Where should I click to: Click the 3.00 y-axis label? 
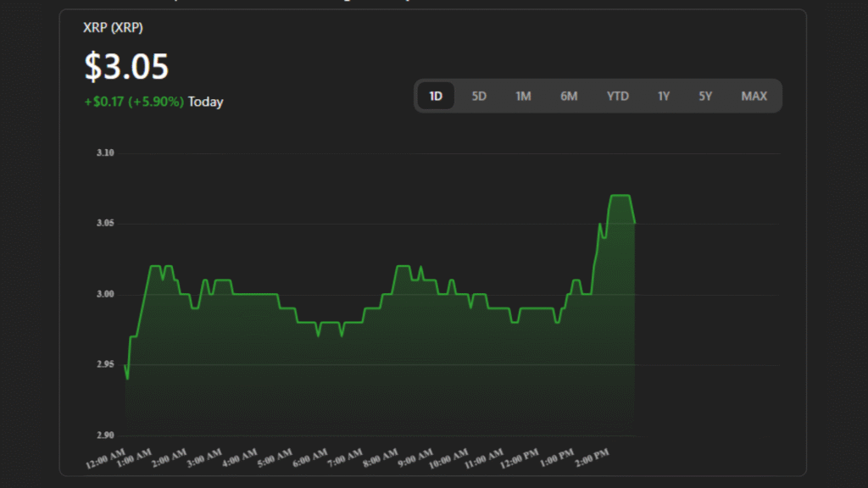click(x=105, y=294)
